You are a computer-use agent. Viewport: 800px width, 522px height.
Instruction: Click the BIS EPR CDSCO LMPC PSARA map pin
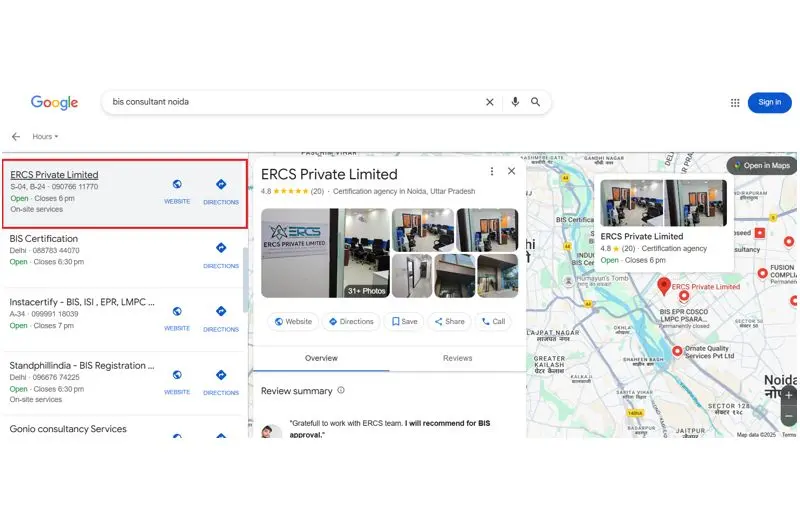click(684, 296)
